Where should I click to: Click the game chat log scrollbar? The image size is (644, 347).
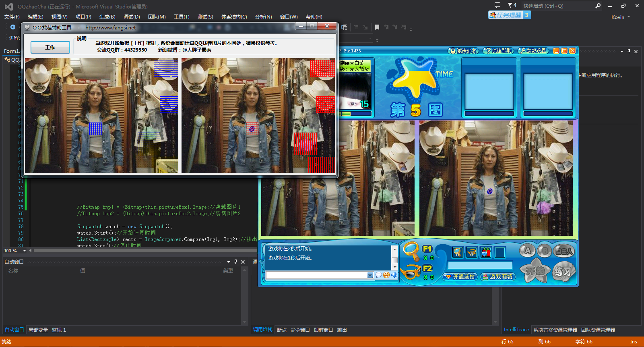pyautogui.click(x=395, y=258)
